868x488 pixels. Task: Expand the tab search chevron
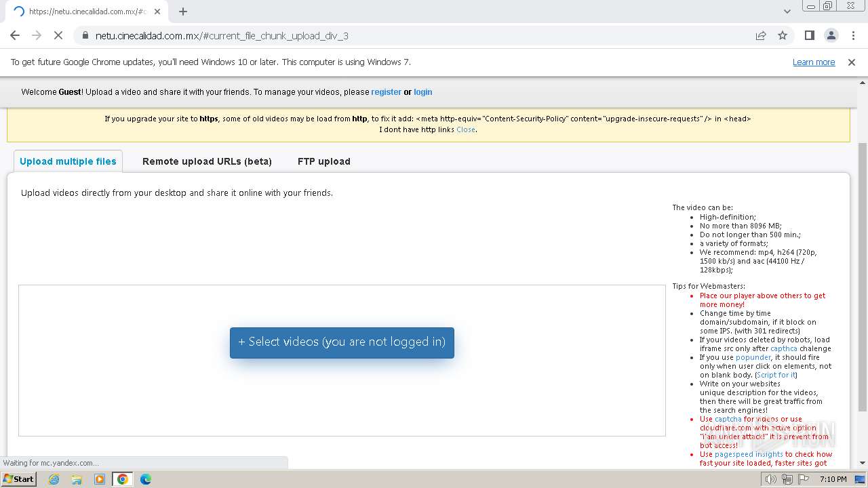787,11
